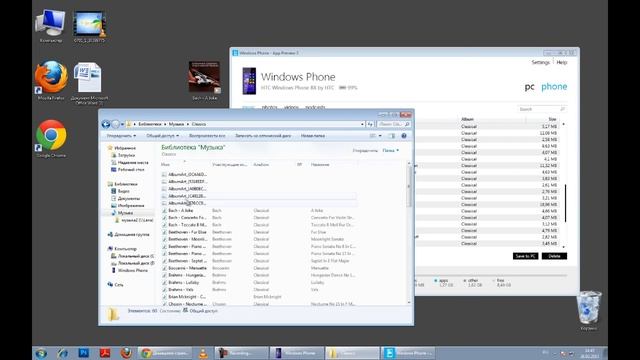The height and width of the screenshot is (360, 640).
Task: Open Help in the Windows Phone app
Action: [x=562, y=62]
